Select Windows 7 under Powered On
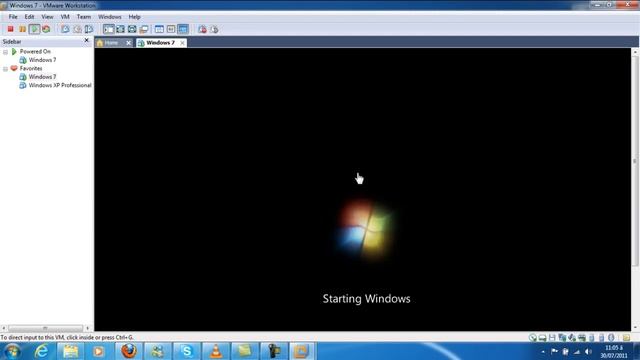Image resolution: width=640 pixels, height=360 pixels. click(42, 60)
